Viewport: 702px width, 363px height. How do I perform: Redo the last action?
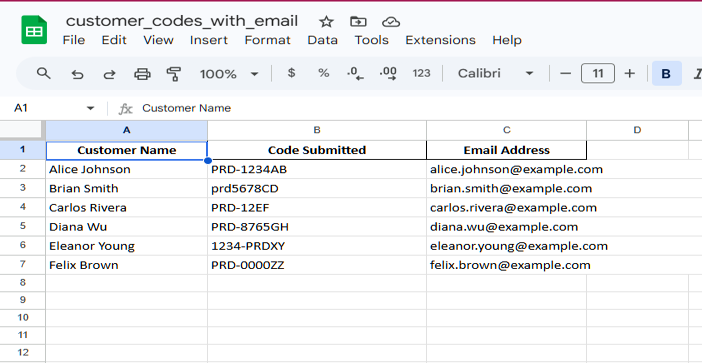click(x=109, y=74)
